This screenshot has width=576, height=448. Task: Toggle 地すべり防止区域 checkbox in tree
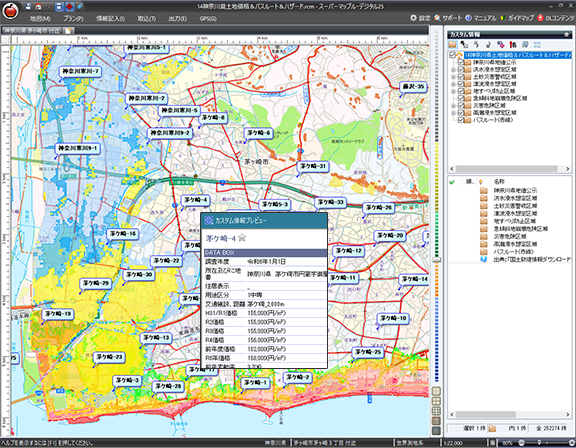click(461, 91)
